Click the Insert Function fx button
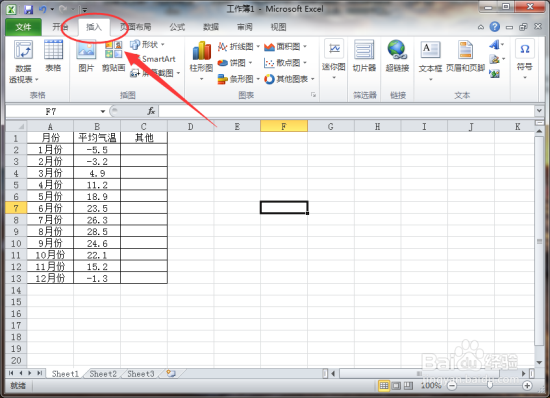 (151, 111)
